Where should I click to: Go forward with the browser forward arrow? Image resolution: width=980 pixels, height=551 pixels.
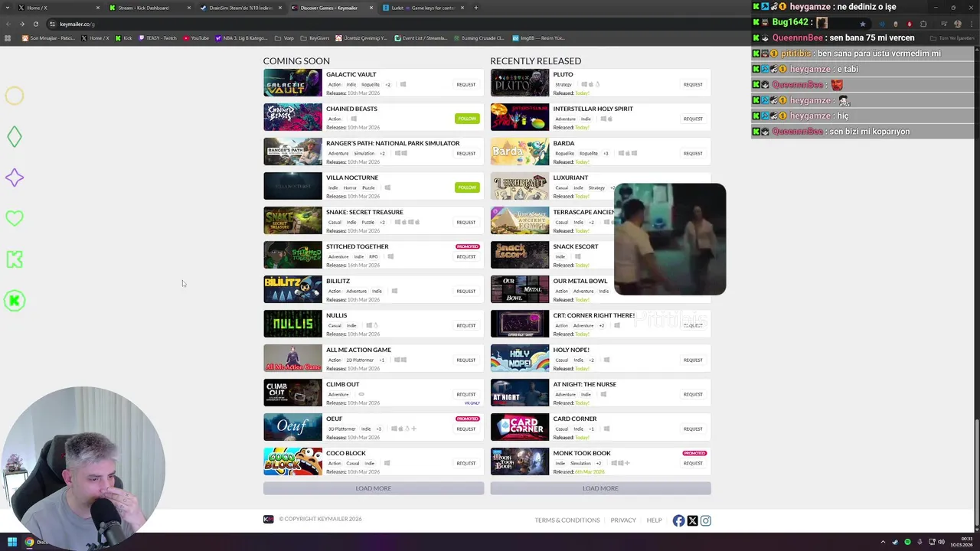[x=21, y=24]
